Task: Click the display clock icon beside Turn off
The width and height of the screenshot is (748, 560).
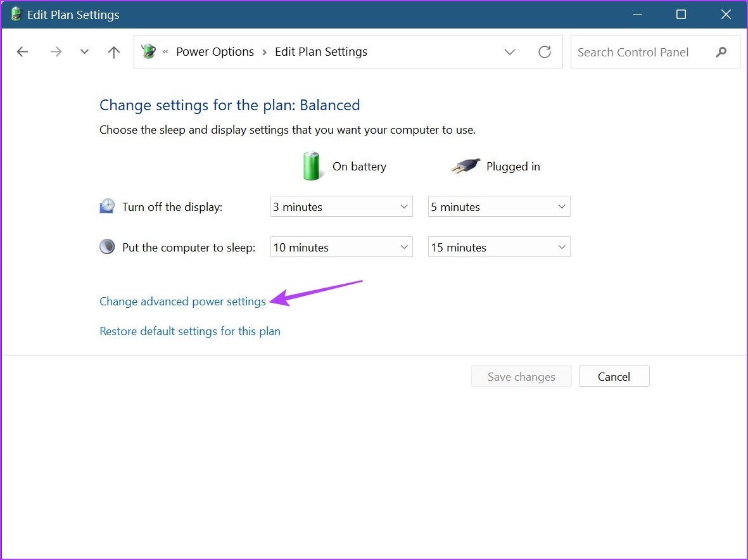Action: [107, 206]
